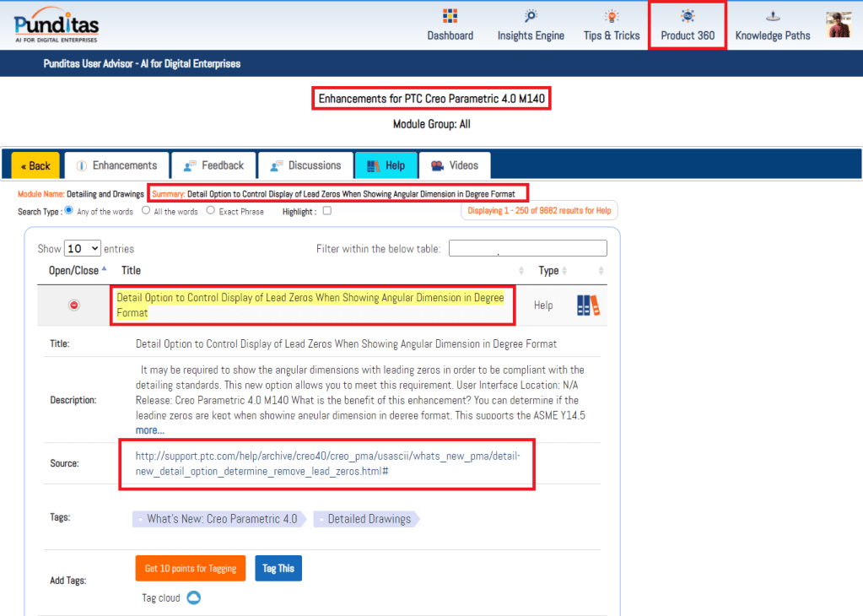Open the Knowledge Paths icon
The height and width of the screenshot is (616, 863).
(772, 16)
